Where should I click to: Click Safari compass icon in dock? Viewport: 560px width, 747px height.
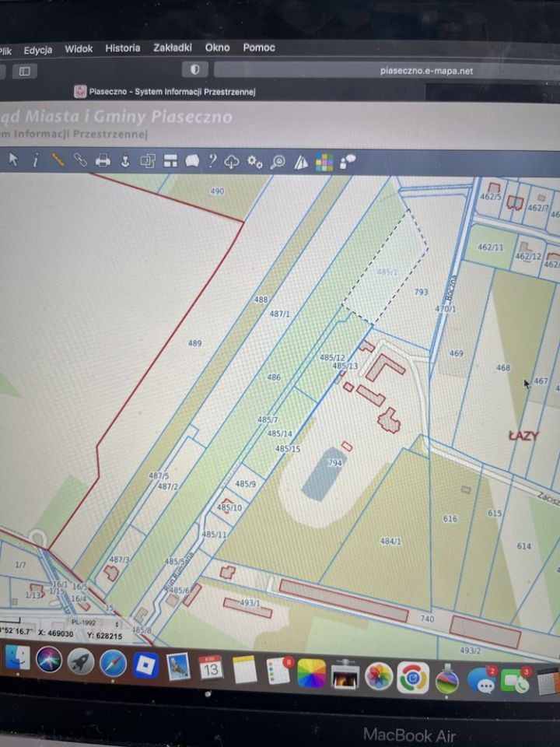click(113, 663)
